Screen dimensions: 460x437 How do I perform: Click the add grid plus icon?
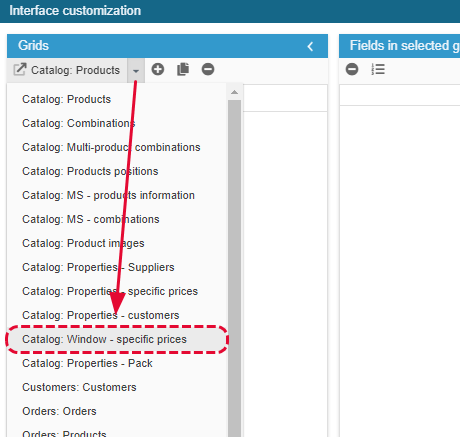158,69
